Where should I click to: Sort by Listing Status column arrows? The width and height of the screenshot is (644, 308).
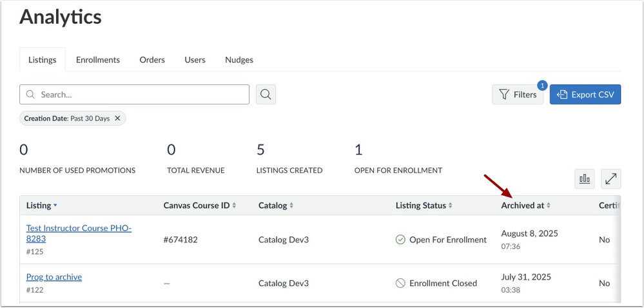450,206
